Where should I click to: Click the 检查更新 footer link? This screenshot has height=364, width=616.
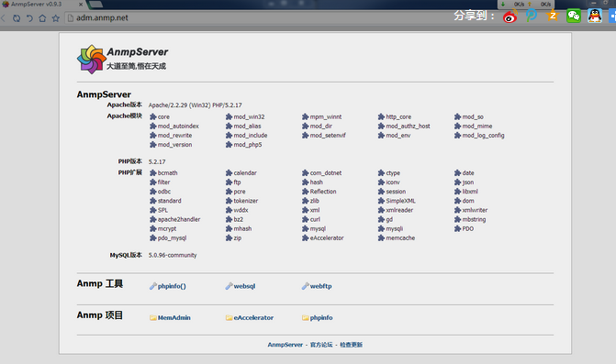point(352,345)
